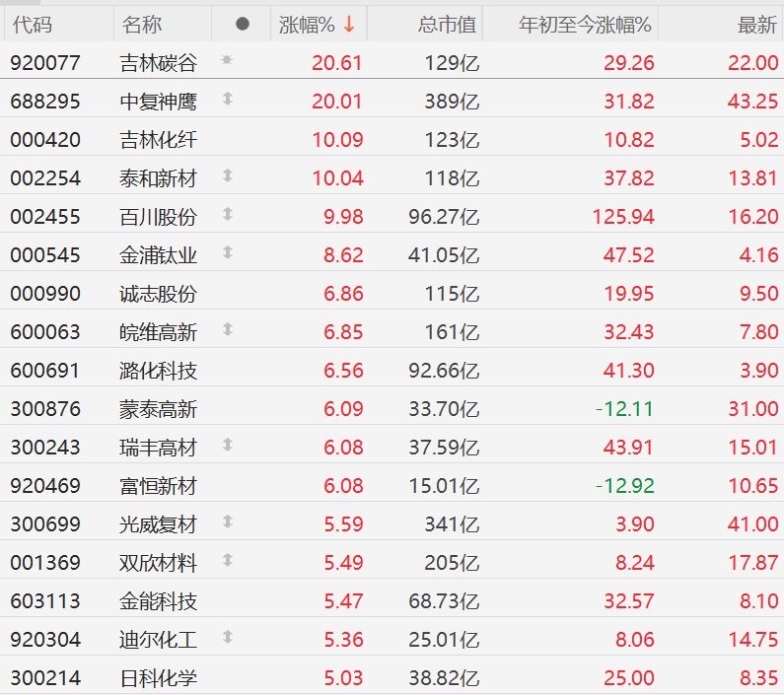
Task: Click the gray dot column header icon
Action: (x=242, y=24)
